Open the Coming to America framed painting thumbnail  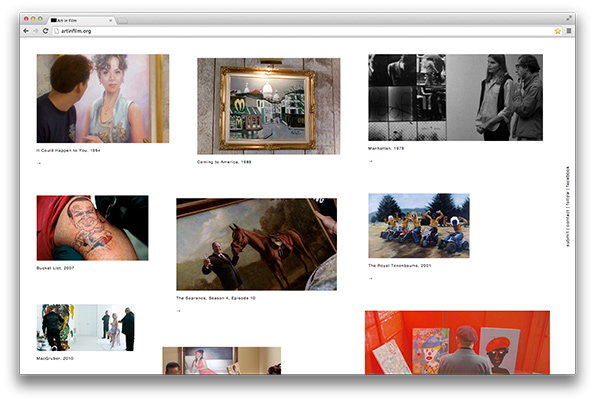[269, 106]
